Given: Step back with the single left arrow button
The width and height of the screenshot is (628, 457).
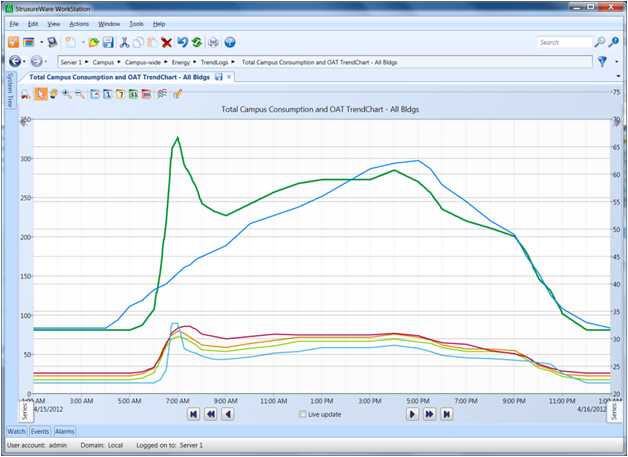Looking at the screenshot, I should click(x=228, y=414).
